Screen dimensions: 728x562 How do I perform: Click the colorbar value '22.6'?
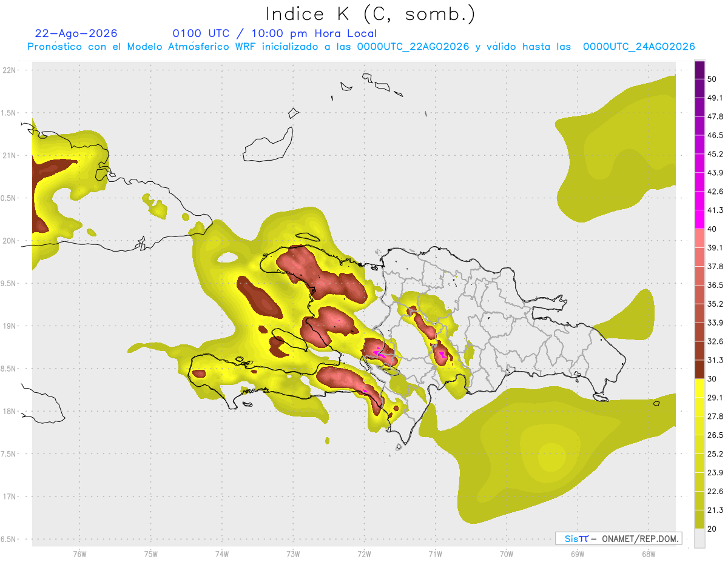point(715,492)
